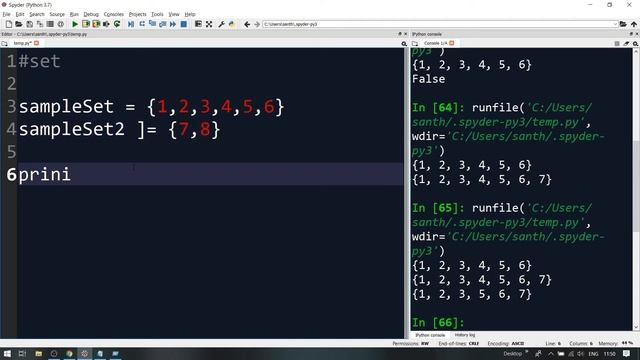
Task: Go back to previous cursor location
Action: pos(247,24)
